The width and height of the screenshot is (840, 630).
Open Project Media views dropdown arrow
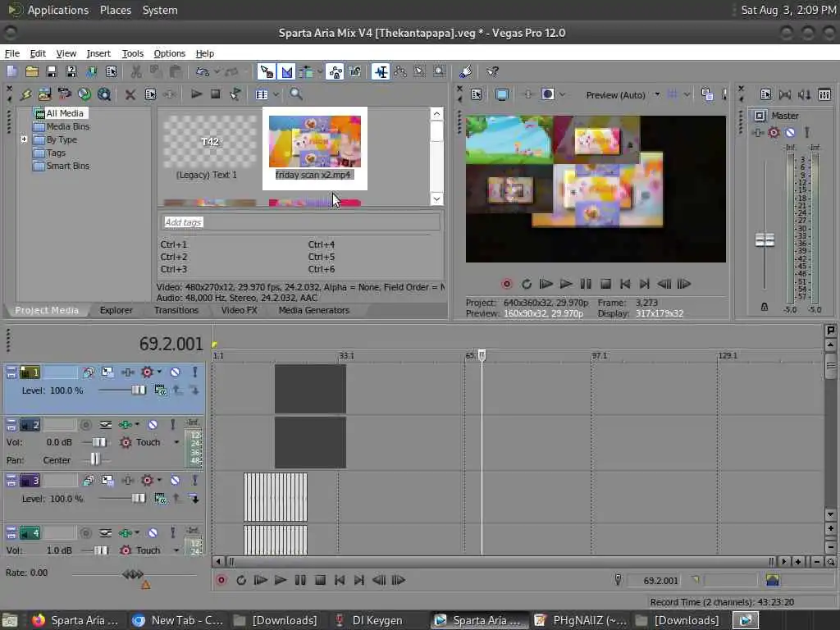(x=276, y=94)
